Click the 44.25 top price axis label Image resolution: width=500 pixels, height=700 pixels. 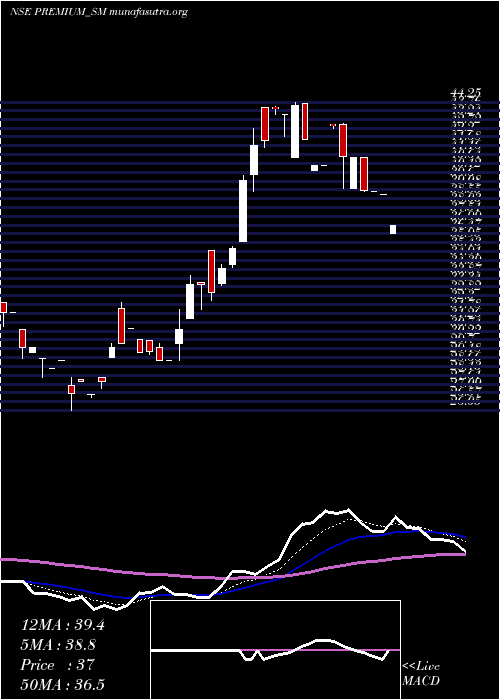466,92
